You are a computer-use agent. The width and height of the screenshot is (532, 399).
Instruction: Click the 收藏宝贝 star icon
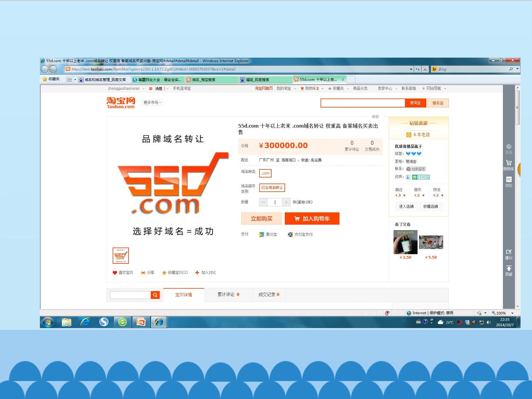164,273
